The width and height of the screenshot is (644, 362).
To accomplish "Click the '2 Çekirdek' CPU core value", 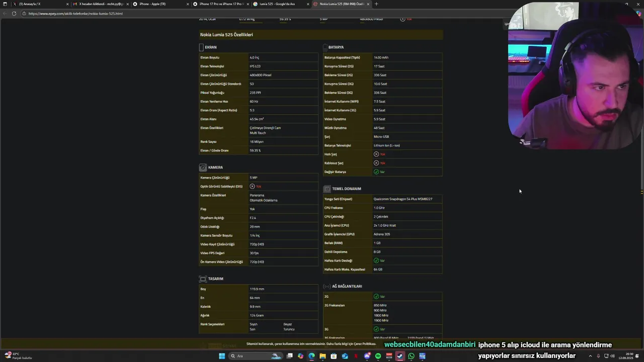I will (x=381, y=217).
